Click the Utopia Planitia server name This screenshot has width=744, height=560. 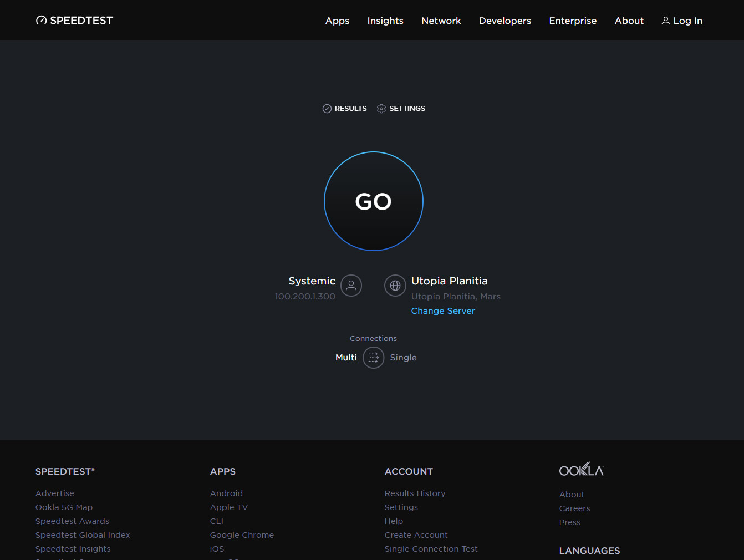tap(450, 281)
